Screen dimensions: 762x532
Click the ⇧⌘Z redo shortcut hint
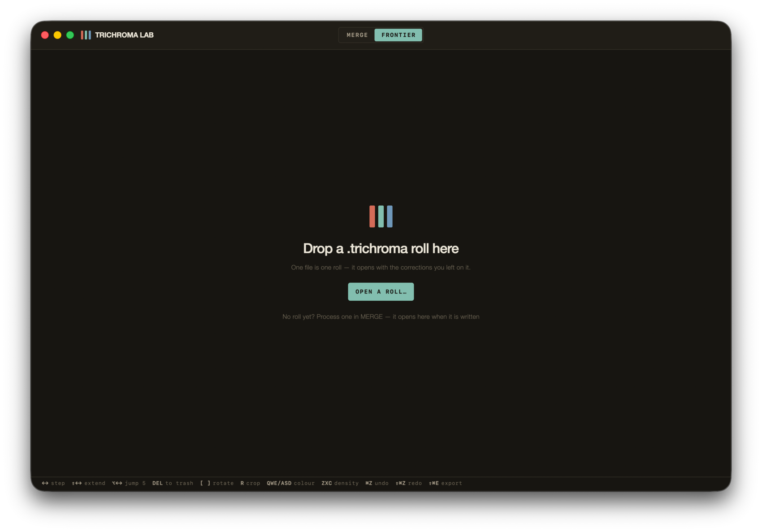point(408,483)
